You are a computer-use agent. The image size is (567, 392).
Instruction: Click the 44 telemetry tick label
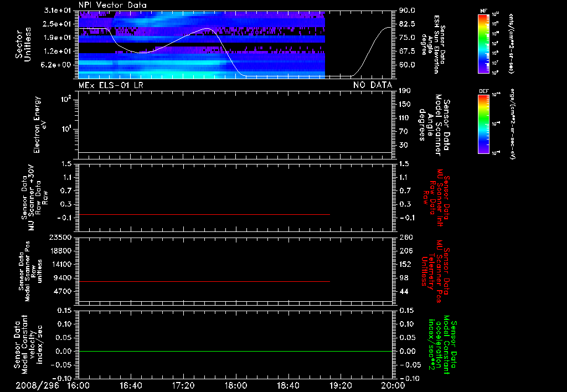tap(404, 291)
